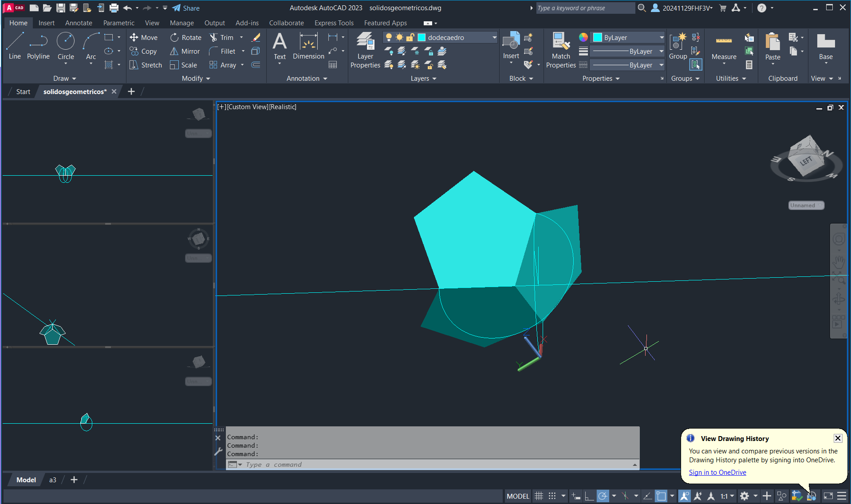Switch to the Annotate ribbon tab

coord(79,23)
